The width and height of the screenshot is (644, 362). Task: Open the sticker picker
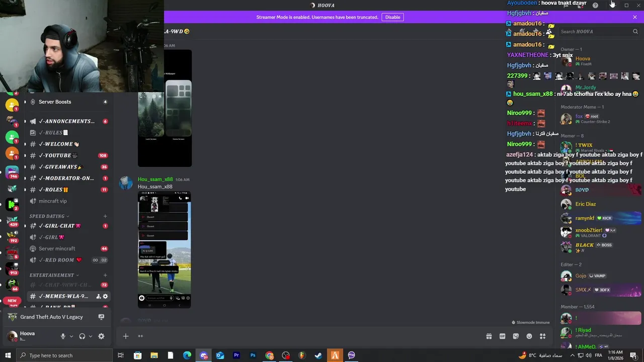pos(516,336)
